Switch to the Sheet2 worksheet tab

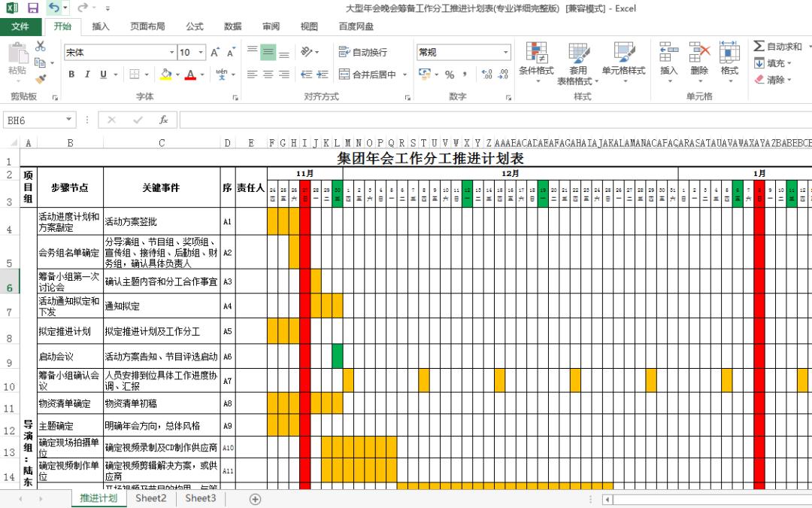tap(150, 498)
